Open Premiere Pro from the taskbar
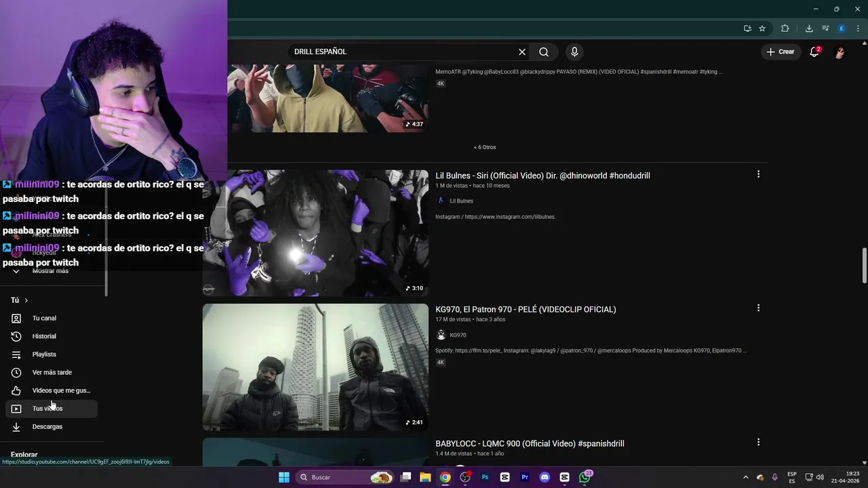Viewport: 868px width, 488px height. 525,477
